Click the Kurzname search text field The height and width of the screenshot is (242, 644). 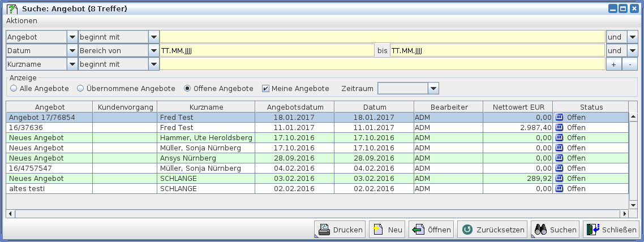click(383, 64)
